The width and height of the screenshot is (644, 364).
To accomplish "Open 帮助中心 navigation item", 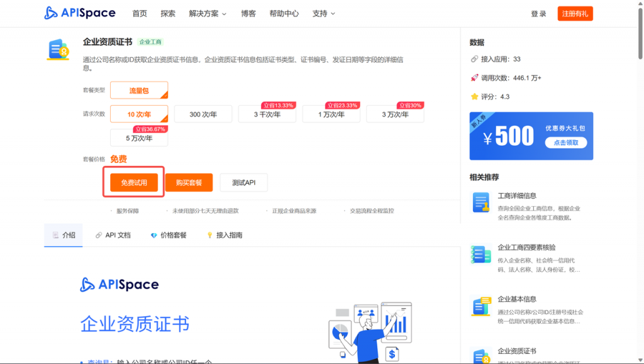I will click(284, 14).
